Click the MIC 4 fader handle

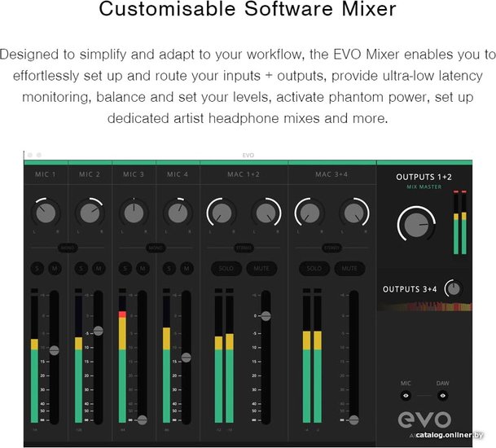tap(186, 358)
